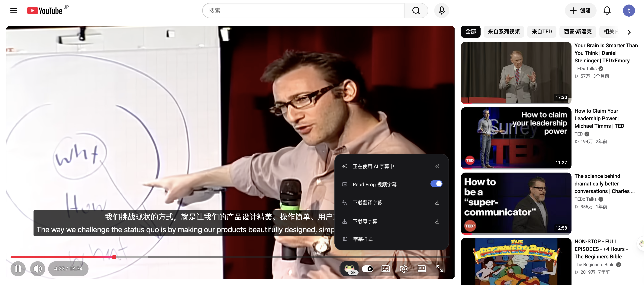
Task: Open the YouTube guide hamburger menu
Action: tap(14, 11)
